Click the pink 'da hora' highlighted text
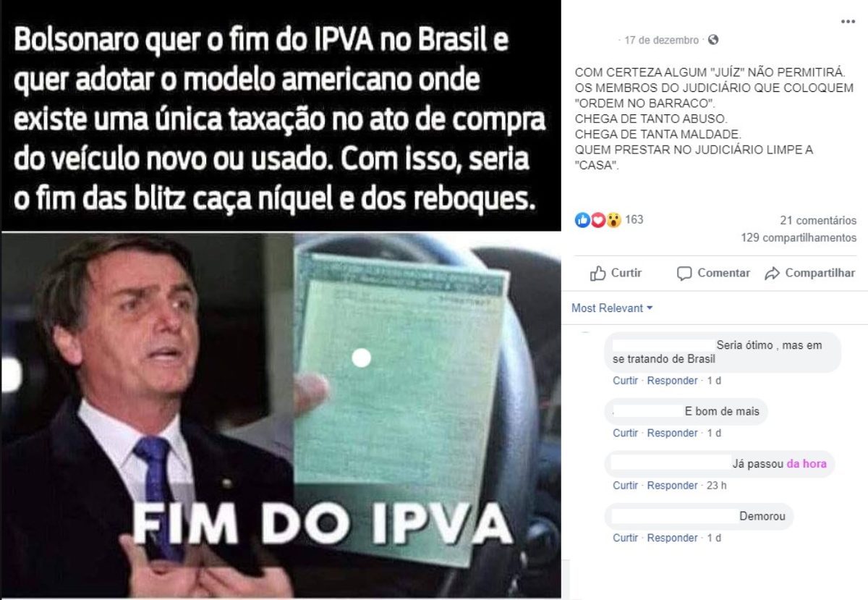 pyautogui.click(x=807, y=464)
